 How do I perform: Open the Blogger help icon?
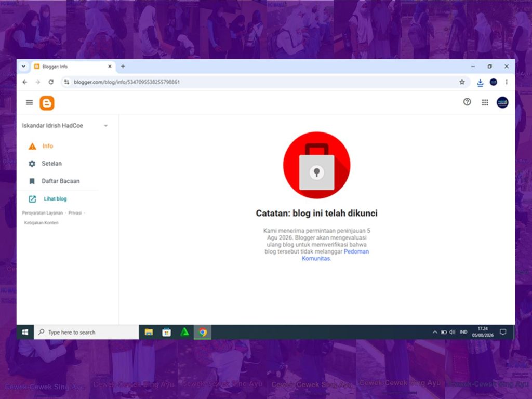(467, 102)
